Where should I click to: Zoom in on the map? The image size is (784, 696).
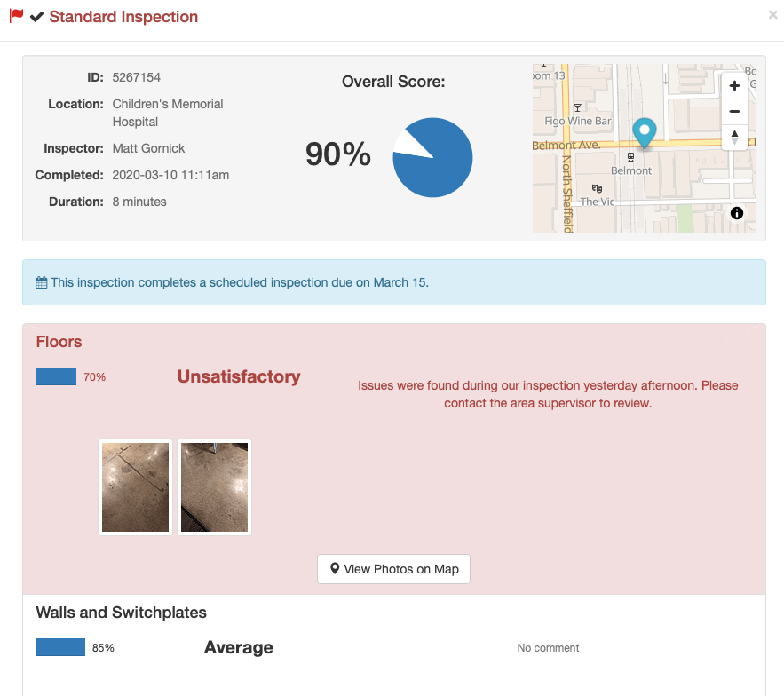click(x=734, y=86)
